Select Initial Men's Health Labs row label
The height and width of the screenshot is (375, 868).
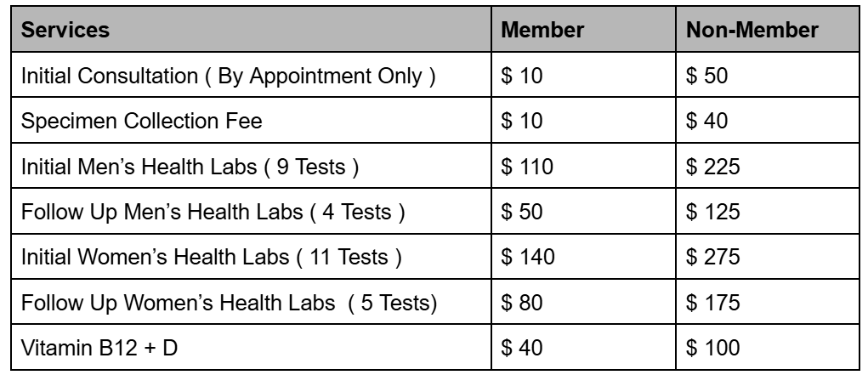251,166
